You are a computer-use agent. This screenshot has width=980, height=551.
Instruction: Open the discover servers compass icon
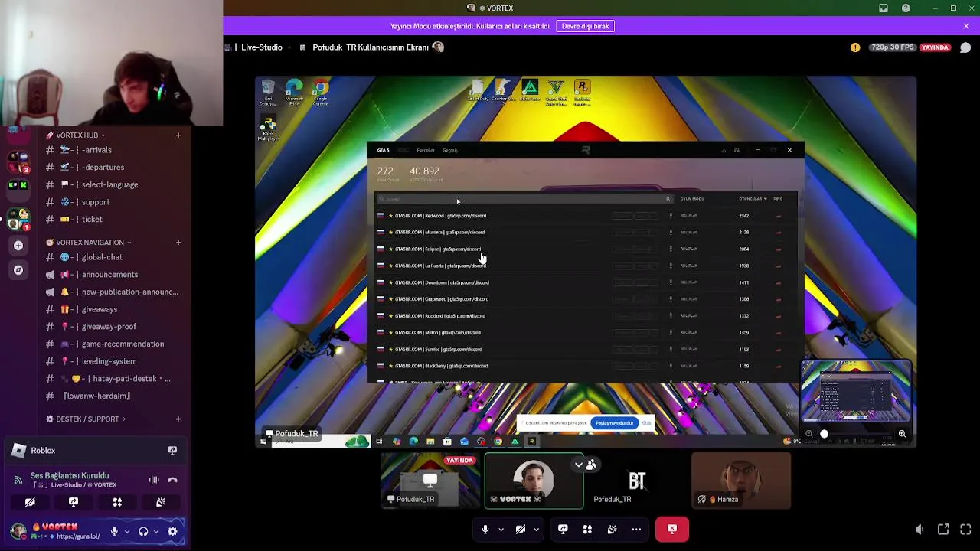18,270
